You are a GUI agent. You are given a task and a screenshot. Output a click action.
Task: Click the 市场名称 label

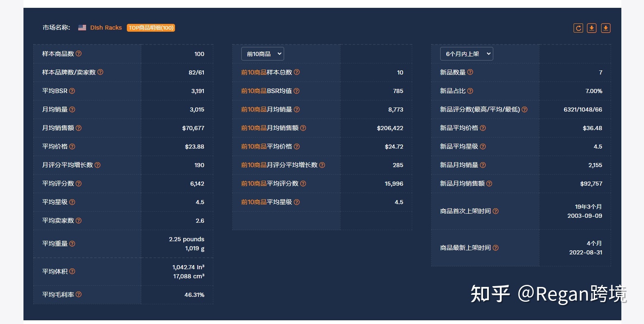(x=56, y=28)
